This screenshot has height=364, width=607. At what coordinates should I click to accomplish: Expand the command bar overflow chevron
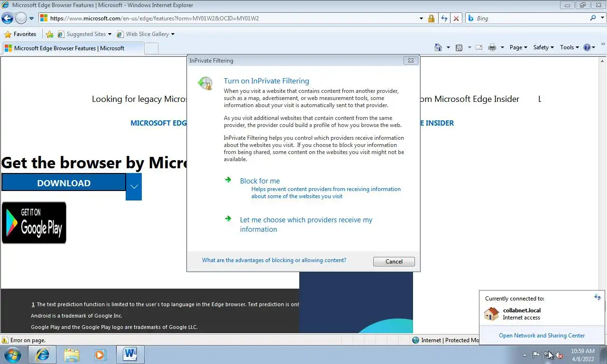pos(603,44)
